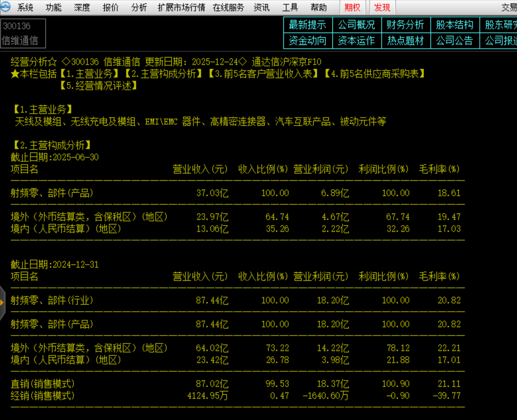The width and height of the screenshot is (517, 420).
Task: Click the red 期权 button
Action: tap(352, 7)
